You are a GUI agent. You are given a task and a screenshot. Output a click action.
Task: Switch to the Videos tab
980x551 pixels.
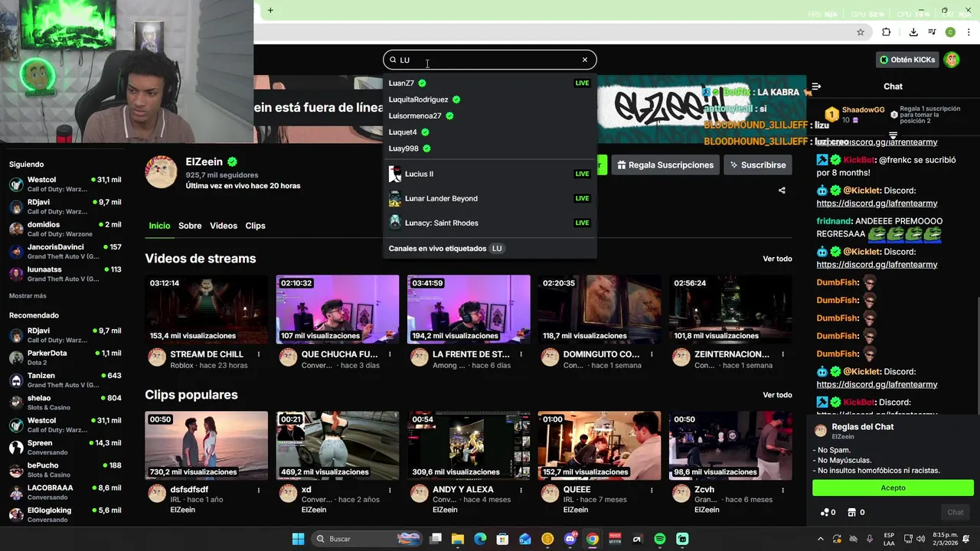(x=224, y=226)
